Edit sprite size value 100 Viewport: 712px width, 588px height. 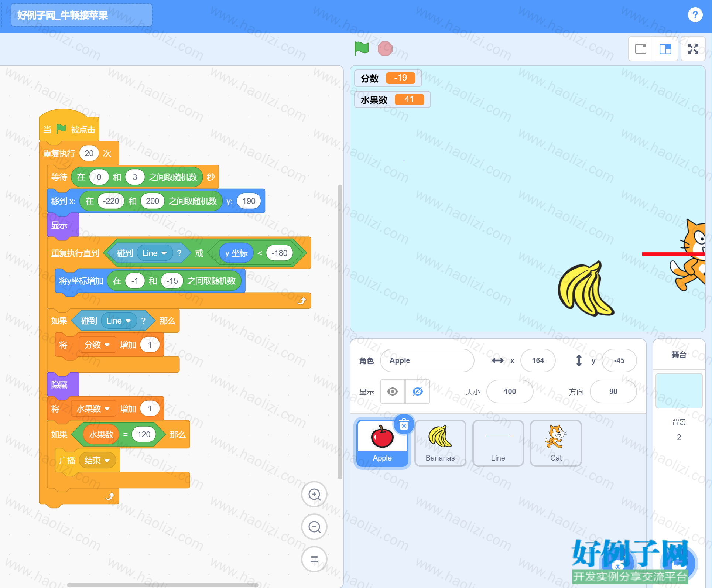point(510,392)
